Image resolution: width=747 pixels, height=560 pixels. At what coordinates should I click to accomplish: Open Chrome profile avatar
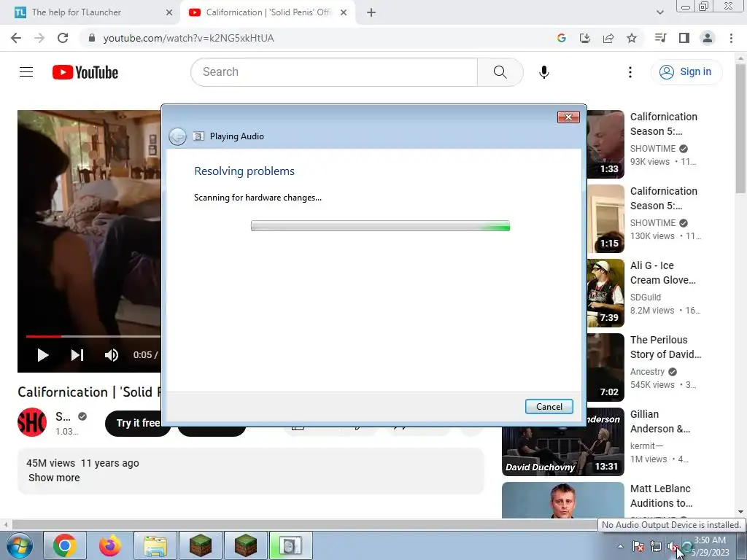[x=708, y=38]
